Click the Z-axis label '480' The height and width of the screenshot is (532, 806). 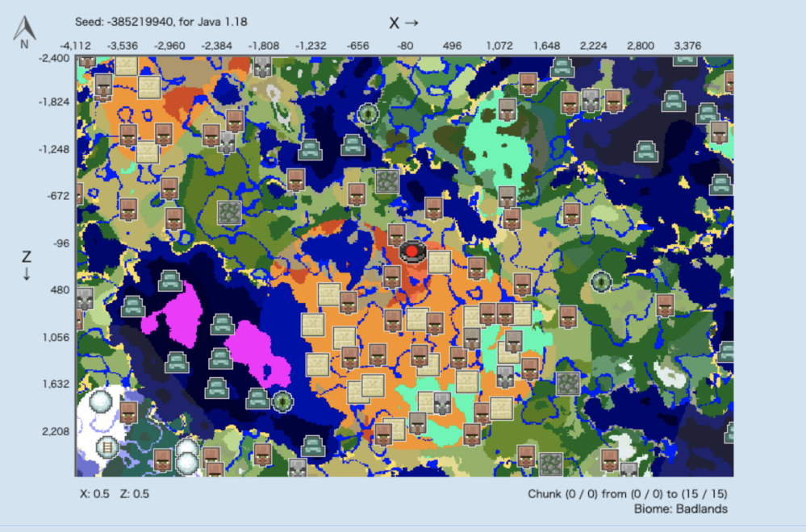pos(61,290)
